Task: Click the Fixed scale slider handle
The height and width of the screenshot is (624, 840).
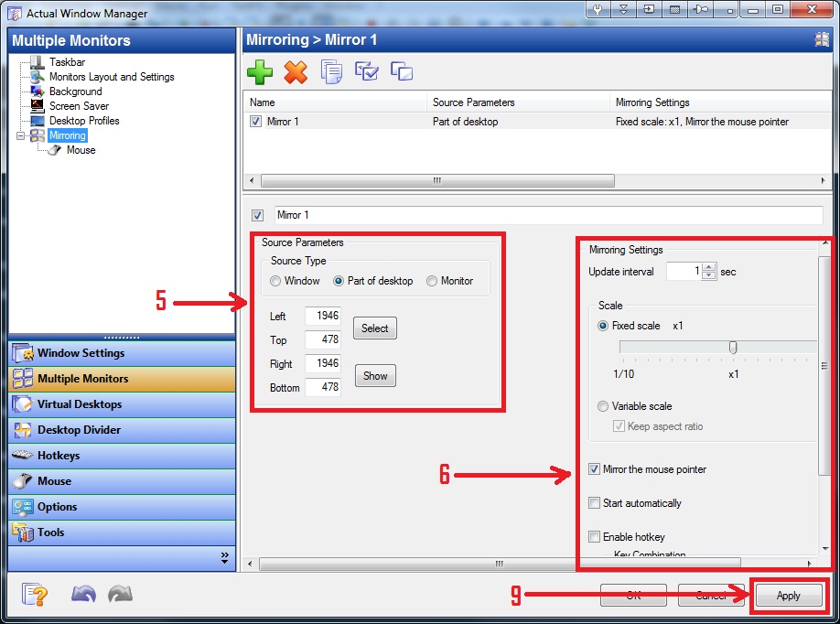Action: point(733,348)
